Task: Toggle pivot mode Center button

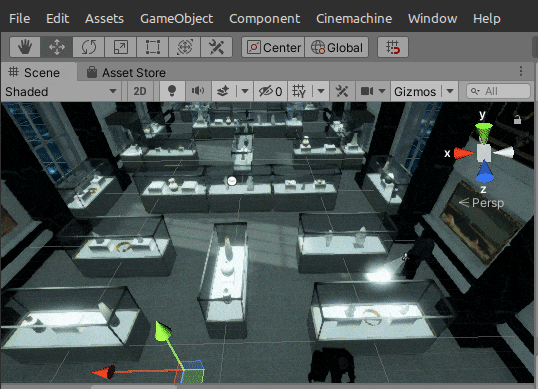Action: pos(273,47)
